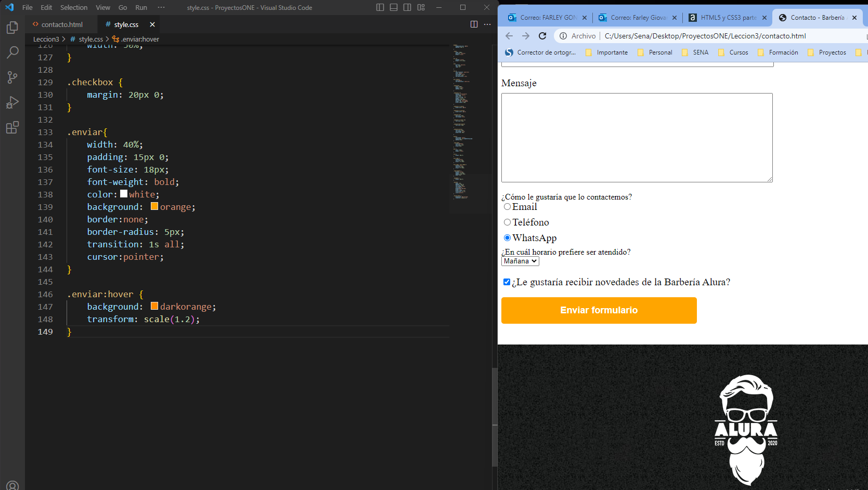Click the split editor right icon
Screen dimensions: 868x490
tap(474, 24)
